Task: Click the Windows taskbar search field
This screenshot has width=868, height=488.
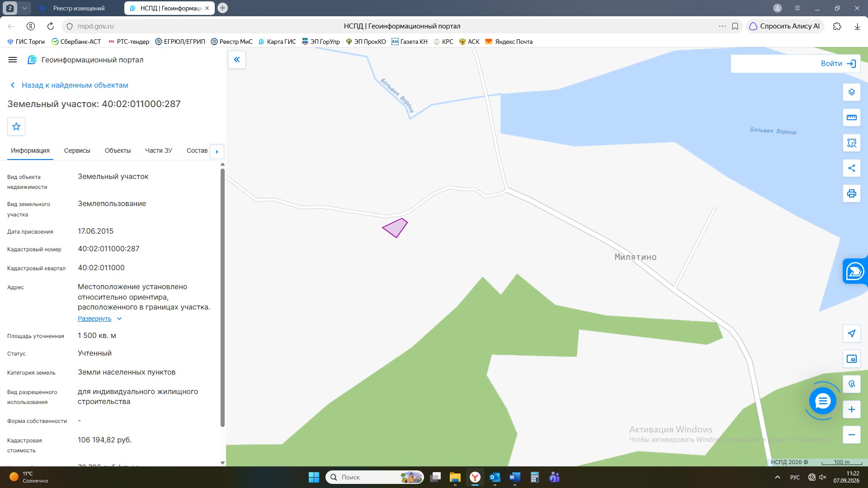Action: tap(374, 477)
